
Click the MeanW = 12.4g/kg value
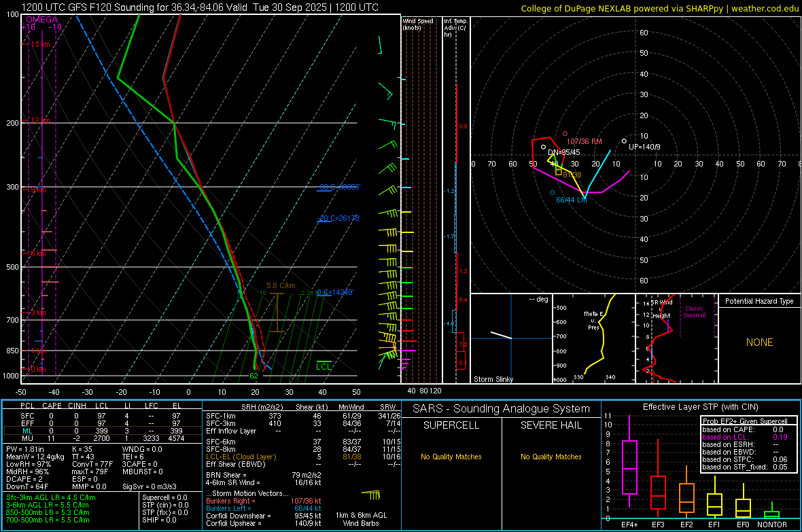35,457
